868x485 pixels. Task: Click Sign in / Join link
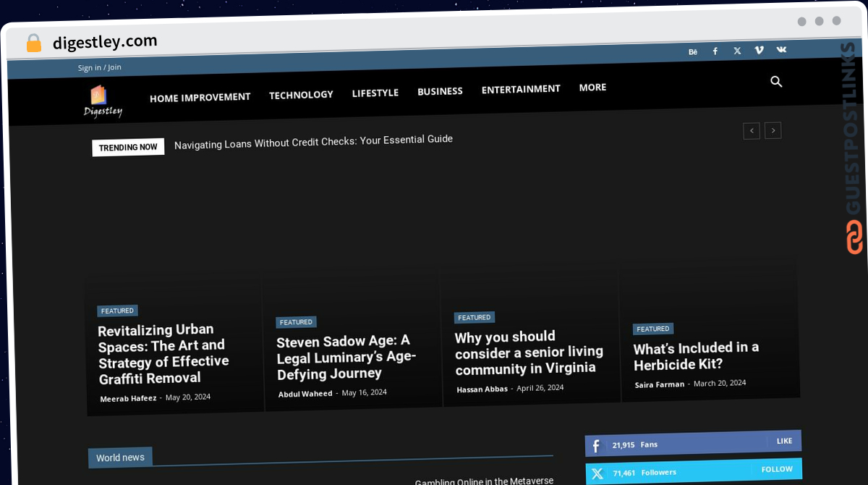100,67
